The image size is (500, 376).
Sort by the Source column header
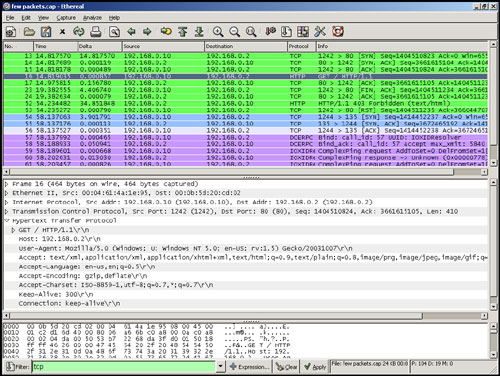click(x=163, y=46)
